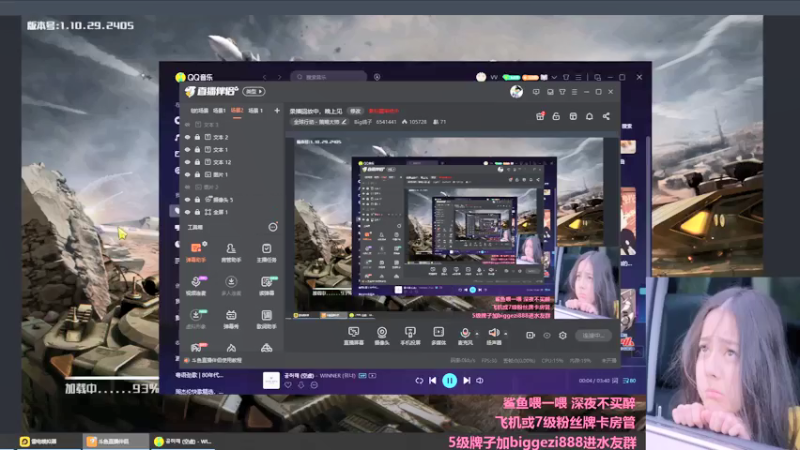Click the record video icon near the settings gear
This screenshot has height=450, width=800.
pyautogui.click(x=530, y=335)
